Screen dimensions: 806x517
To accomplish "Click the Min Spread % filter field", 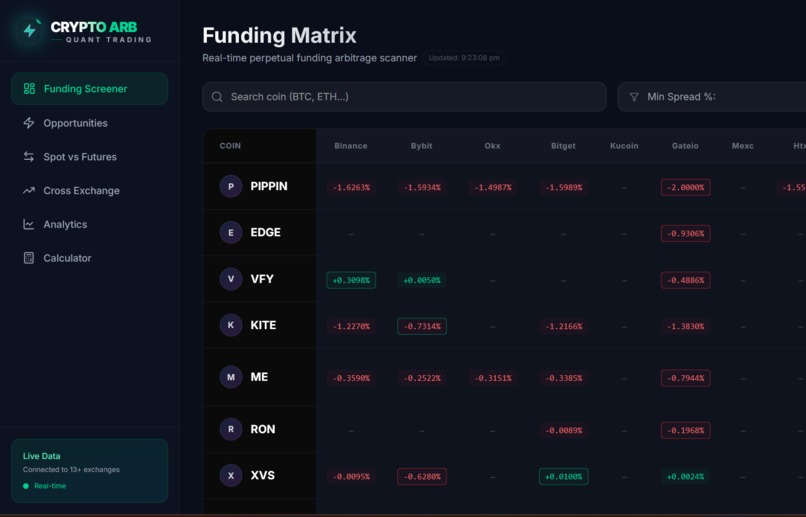I will pyautogui.click(x=712, y=97).
